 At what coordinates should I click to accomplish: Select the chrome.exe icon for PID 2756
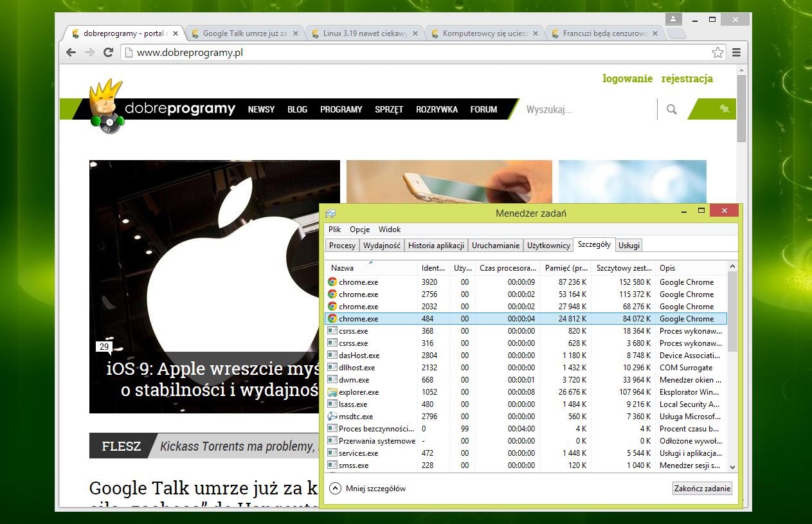(332, 294)
